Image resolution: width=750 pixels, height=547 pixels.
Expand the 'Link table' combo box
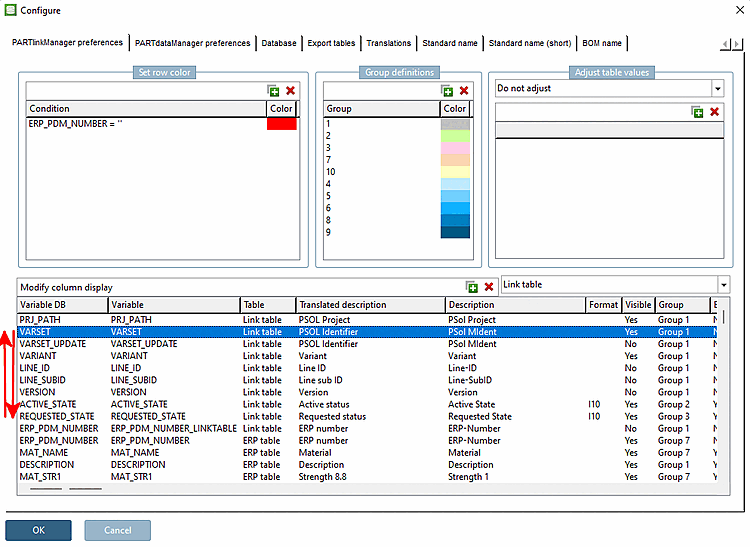pyautogui.click(x=722, y=285)
